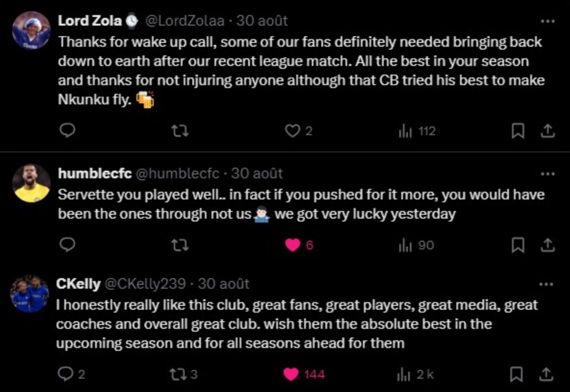570x392 pixels.
Task: Reply to Lord Zola's tweet
Action: (x=67, y=131)
